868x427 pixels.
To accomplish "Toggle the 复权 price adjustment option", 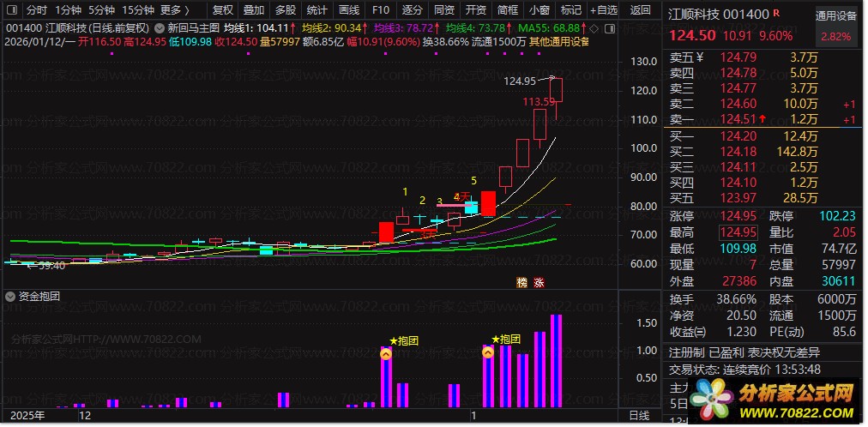I will click(x=222, y=10).
